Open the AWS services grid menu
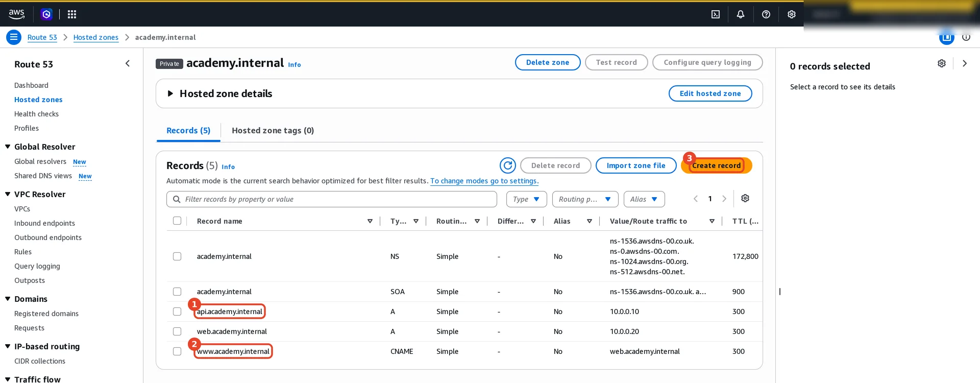This screenshot has width=980, height=383. click(x=72, y=14)
